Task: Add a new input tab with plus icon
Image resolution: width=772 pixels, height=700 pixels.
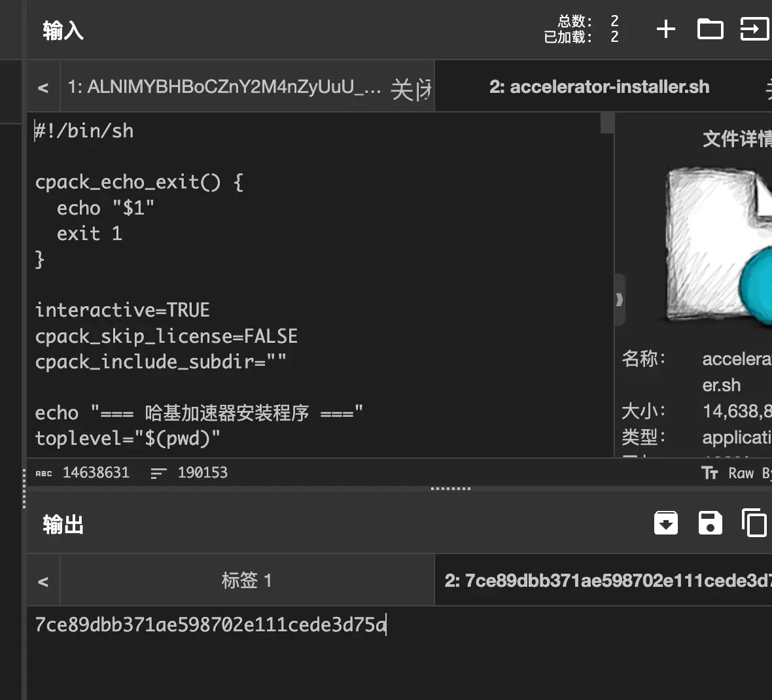Action: coord(665,29)
